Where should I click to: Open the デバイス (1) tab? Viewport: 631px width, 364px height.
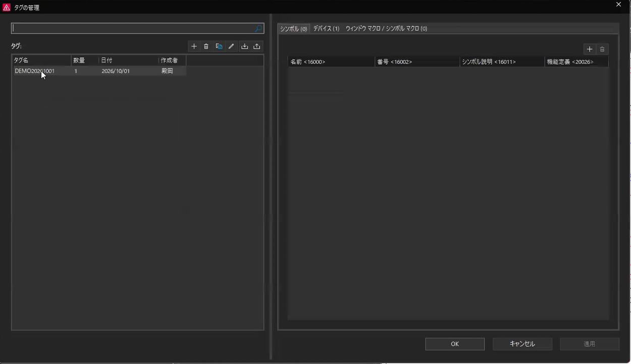pos(326,29)
